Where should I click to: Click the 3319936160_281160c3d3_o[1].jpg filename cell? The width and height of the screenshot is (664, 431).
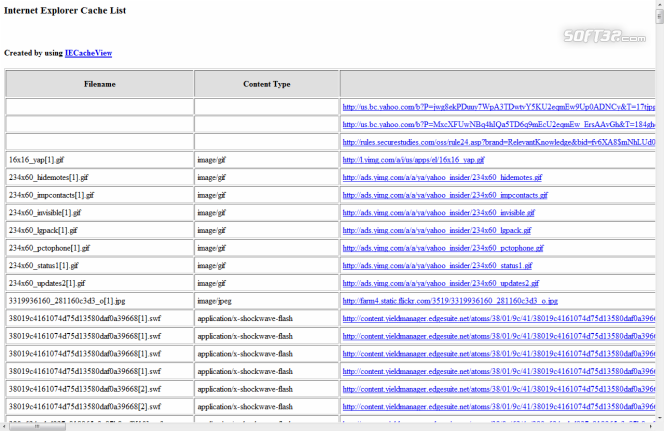click(100, 301)
